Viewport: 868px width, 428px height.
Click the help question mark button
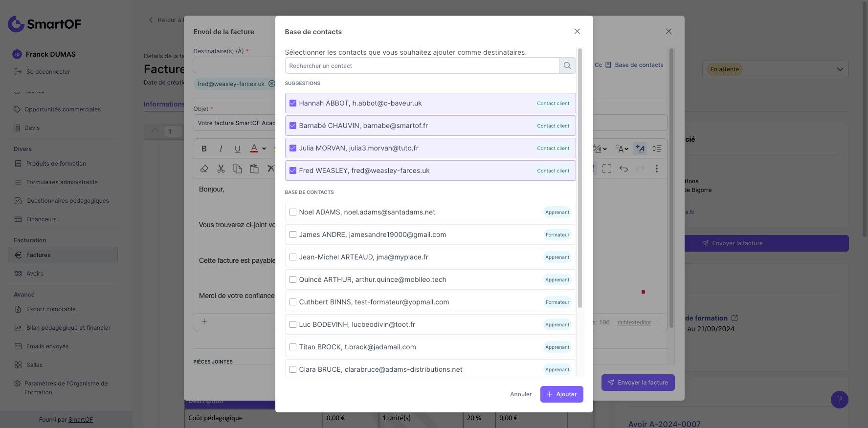pyautogui.click(x=840, y=400)
